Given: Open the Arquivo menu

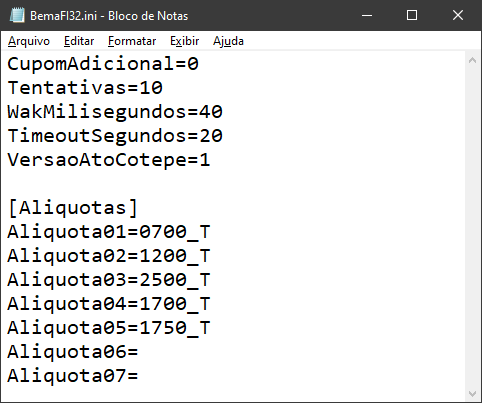Looking at the screenshot, I should pyautogui.click(x=29, y=41).
